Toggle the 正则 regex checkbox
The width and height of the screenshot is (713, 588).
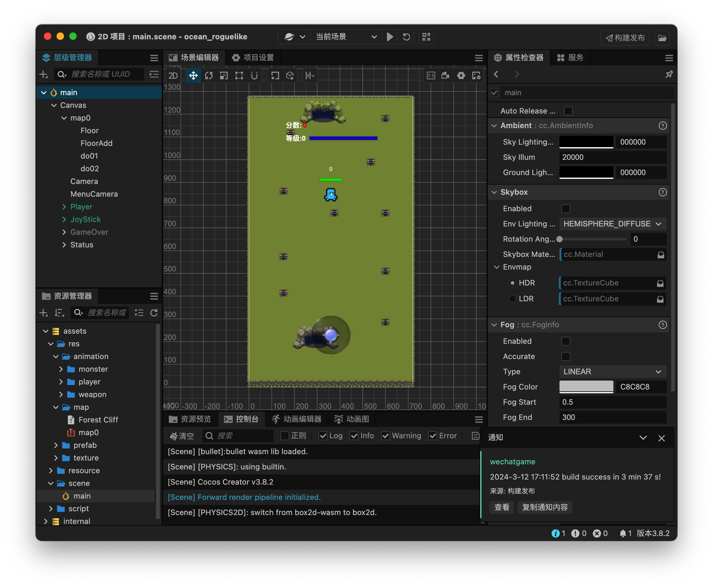pos(285,435)
